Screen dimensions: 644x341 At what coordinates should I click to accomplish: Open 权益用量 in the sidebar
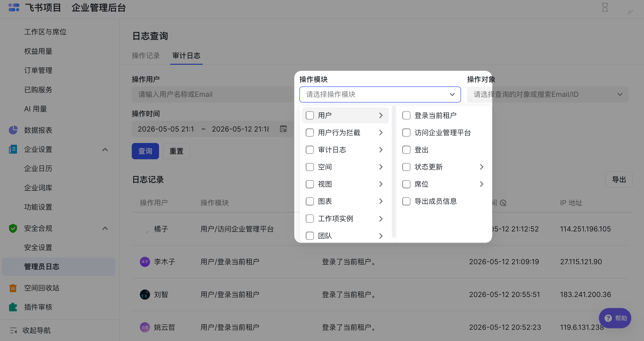coord(38,51)
